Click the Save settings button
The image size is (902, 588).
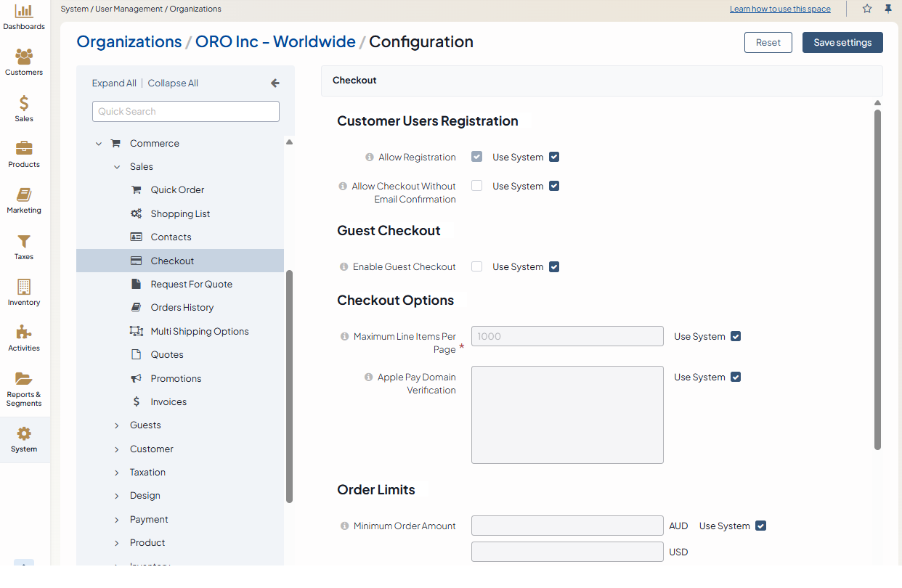pyautogui.click(x=842, y=43)
